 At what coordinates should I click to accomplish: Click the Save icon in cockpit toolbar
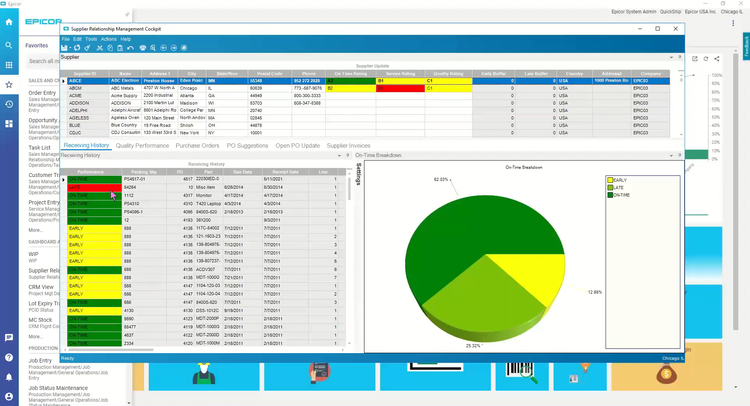tap(65, 48)
